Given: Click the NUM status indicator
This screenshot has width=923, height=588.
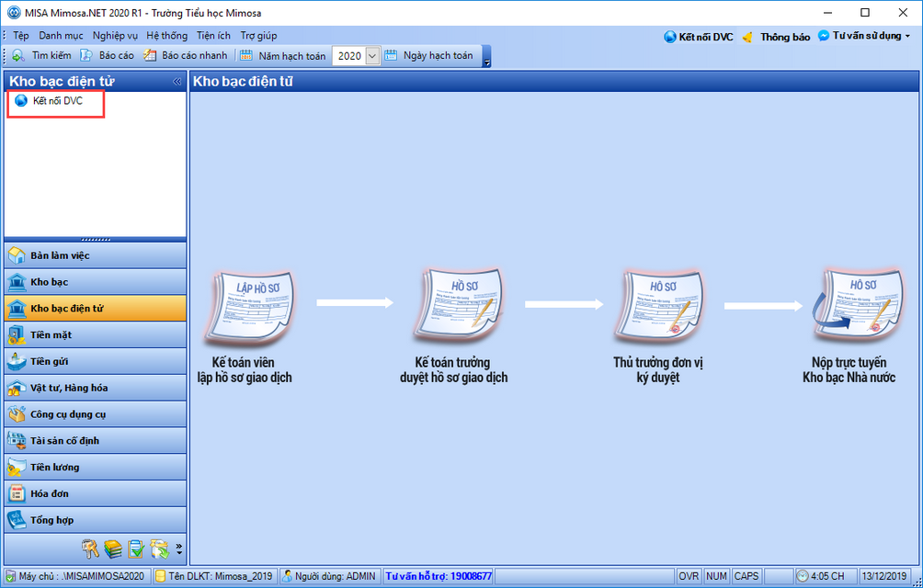Looking at the screenshot, I should (716, 576).
